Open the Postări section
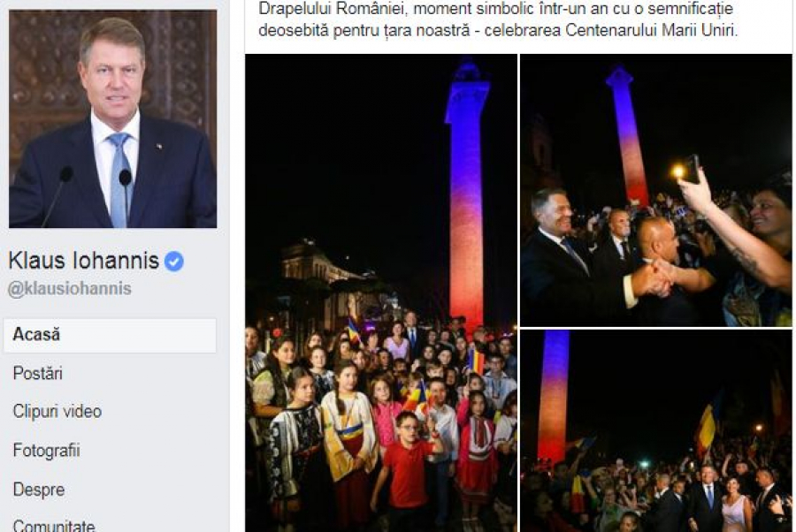The width and height of the screenshot is (796, 532). [37, 374]
